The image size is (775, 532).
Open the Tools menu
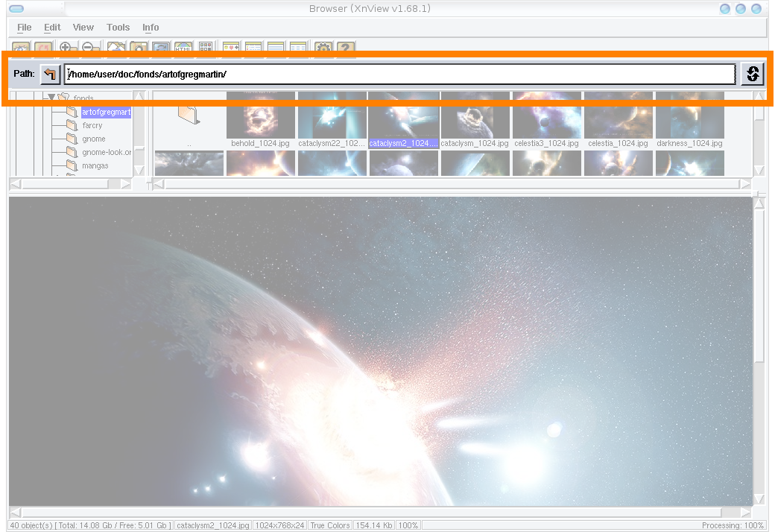point(118,28)
